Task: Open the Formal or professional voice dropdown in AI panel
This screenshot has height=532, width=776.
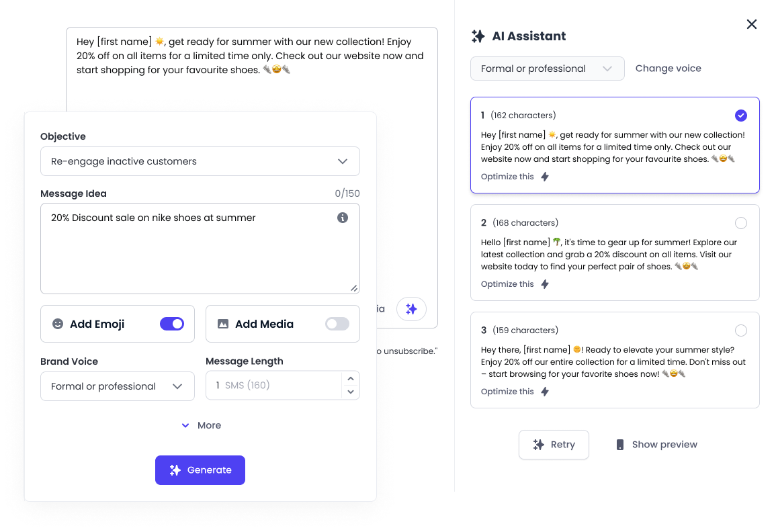Action: pos(547,68)
